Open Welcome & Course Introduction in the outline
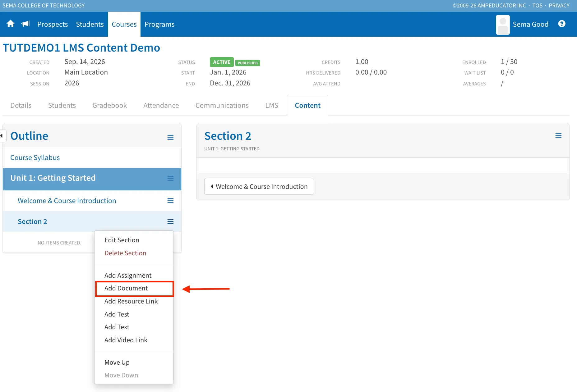Viewport: 577px width, 392px height. coord(67,201)
